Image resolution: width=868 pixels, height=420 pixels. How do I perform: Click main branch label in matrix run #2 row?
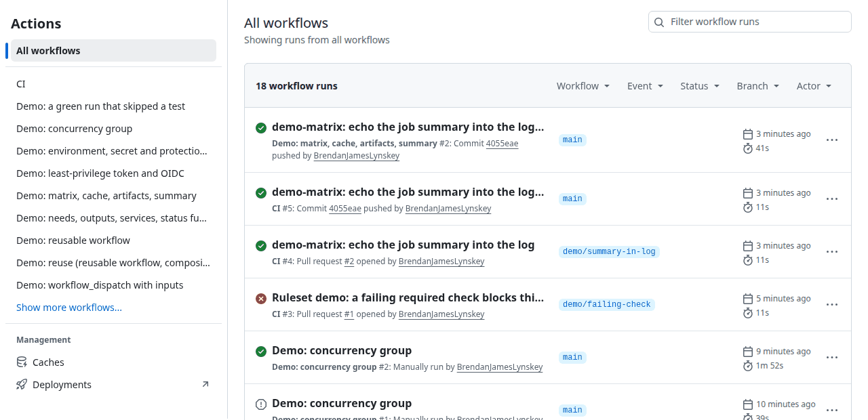572,140
